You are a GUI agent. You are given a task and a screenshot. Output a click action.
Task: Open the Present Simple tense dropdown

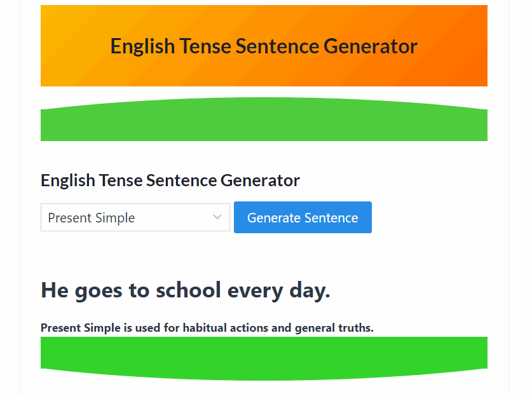point(135,218)
